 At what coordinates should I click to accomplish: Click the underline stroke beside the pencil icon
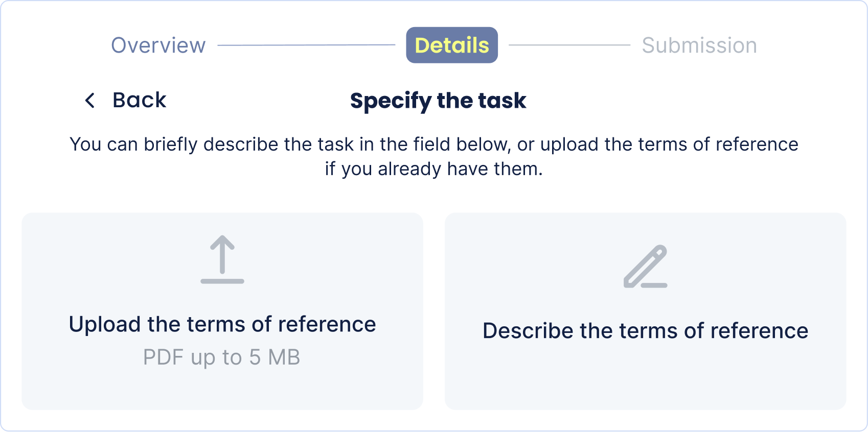[x=655, y=285]
